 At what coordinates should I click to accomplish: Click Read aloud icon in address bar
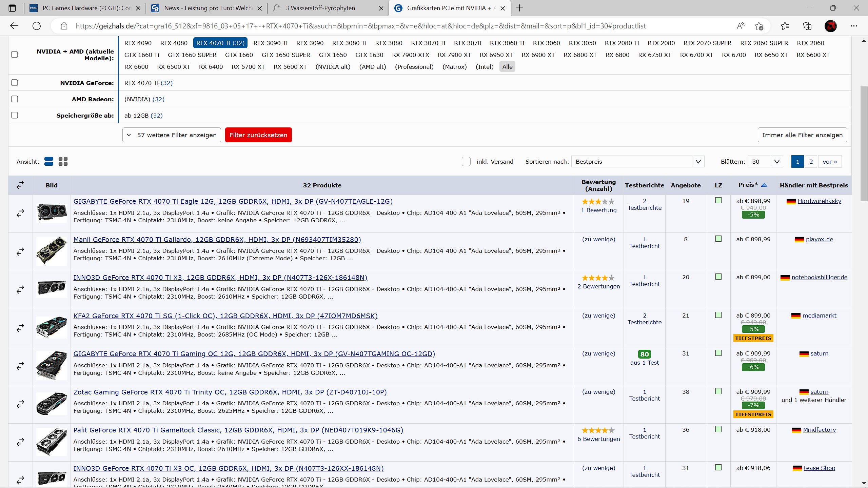741,26
